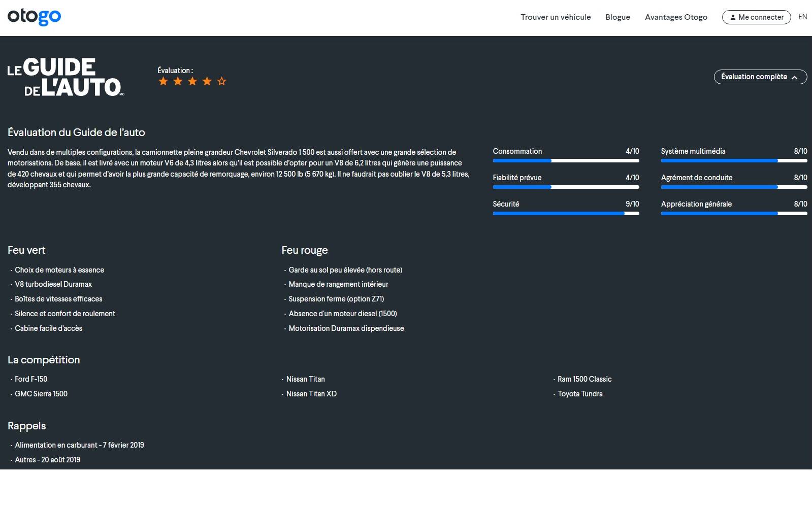Viewport: 812px width, 507px height.
Task: Open the Blogue page
Action: click(618, 17)
